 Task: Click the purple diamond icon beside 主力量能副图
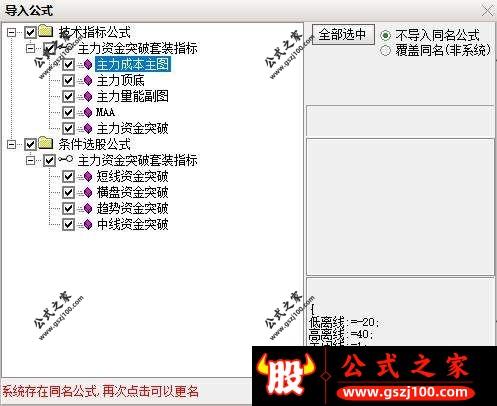pos(88,96)
